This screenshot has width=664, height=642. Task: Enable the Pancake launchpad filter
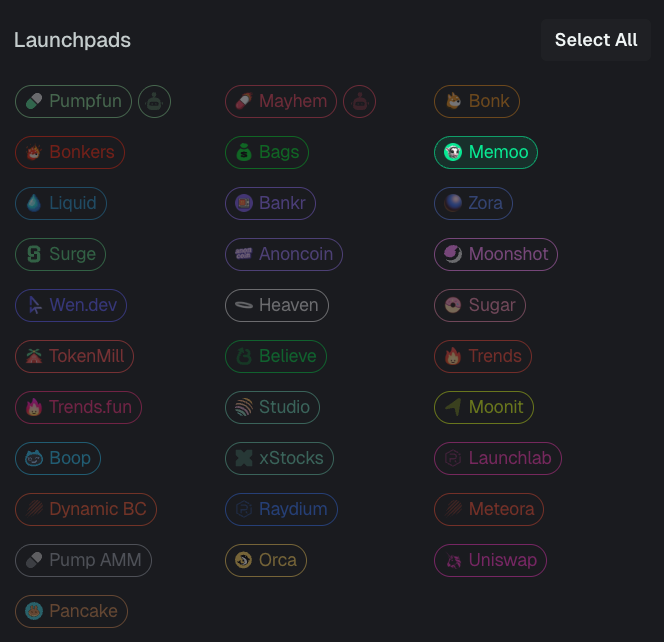click(71, 612)
